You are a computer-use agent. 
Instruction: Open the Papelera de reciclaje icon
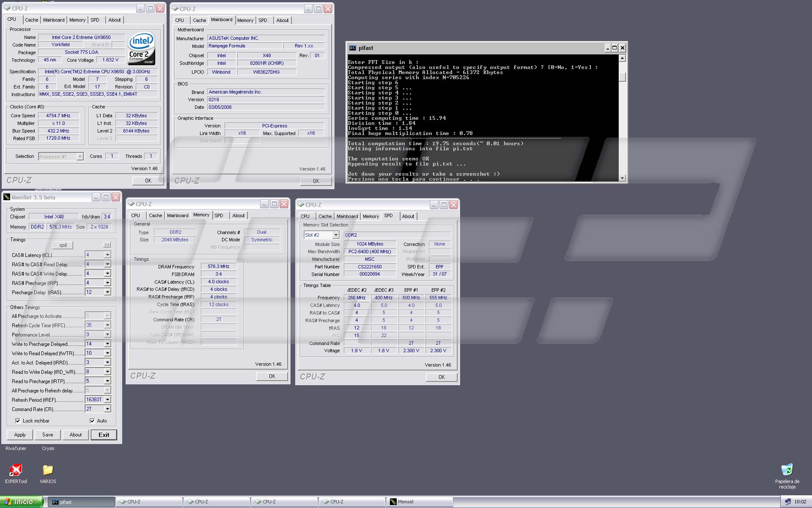point(787,470)
